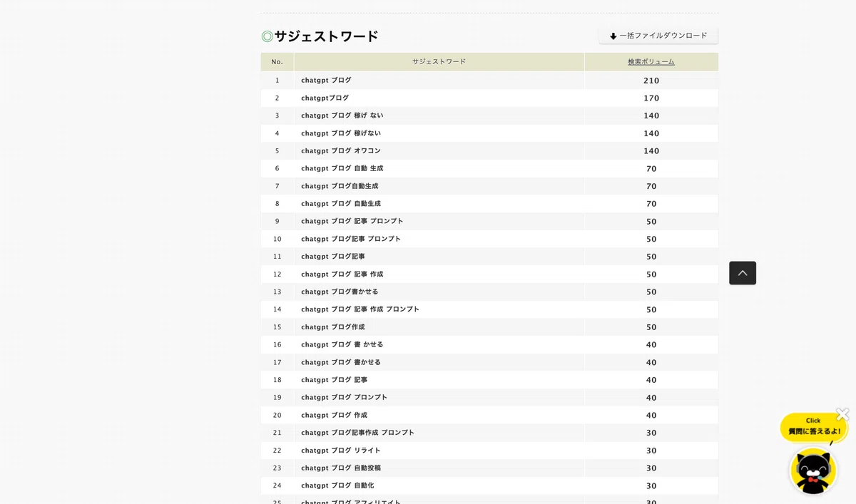
Task: Select "chatgpt ブログ リライト" keyword
Action: 341,451
